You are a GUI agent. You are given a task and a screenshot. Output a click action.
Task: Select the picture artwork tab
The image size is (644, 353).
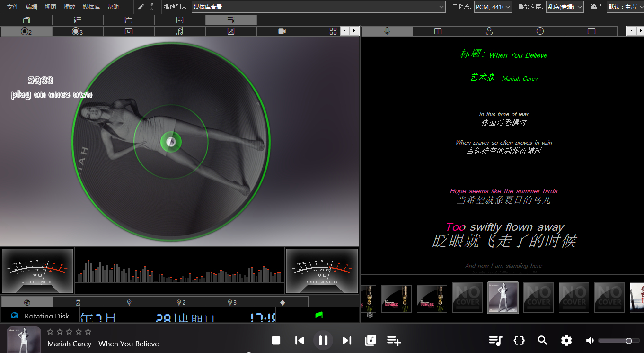231,31
